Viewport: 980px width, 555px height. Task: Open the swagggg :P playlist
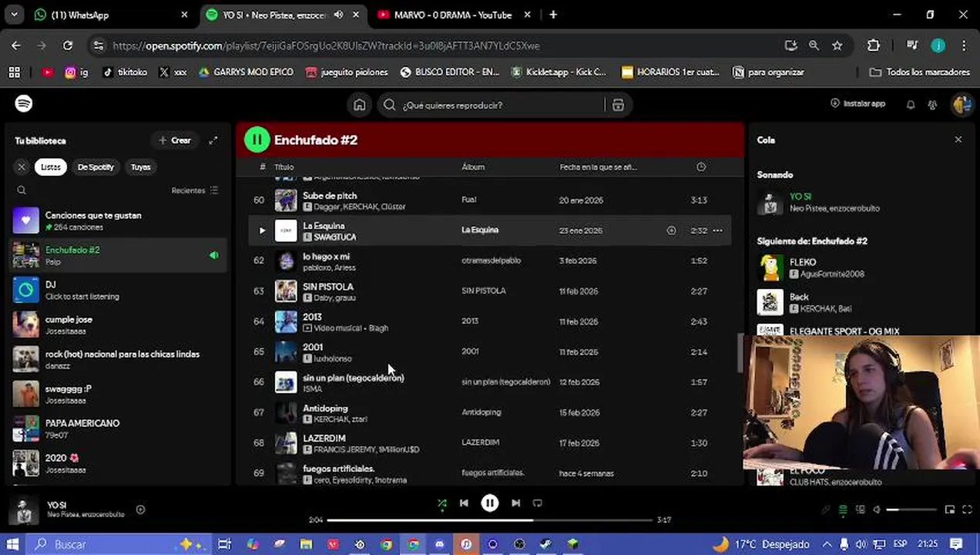click(x=118, y=394)
